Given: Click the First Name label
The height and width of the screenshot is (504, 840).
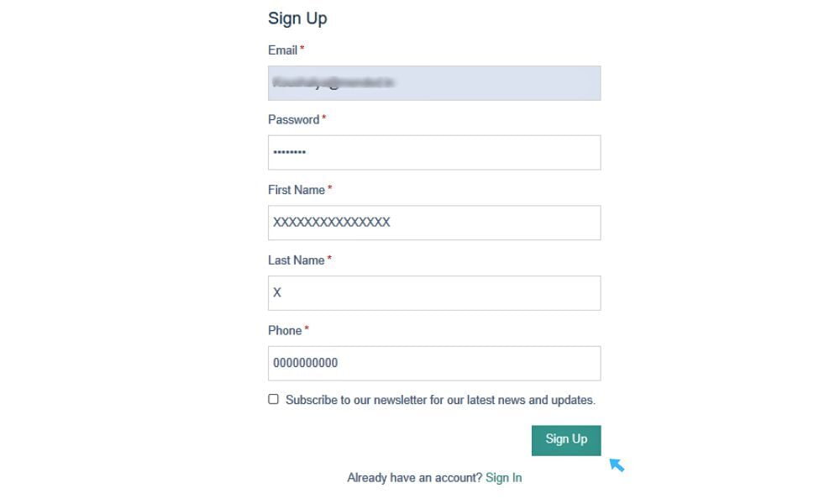Looking at the screenshot, I should tap(296, 190).
